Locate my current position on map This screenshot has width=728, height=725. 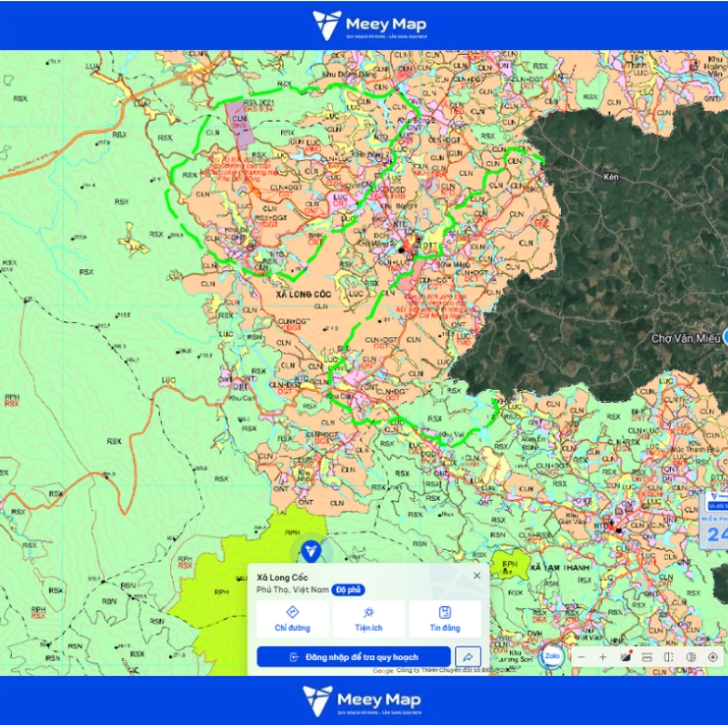click(712, 657)
